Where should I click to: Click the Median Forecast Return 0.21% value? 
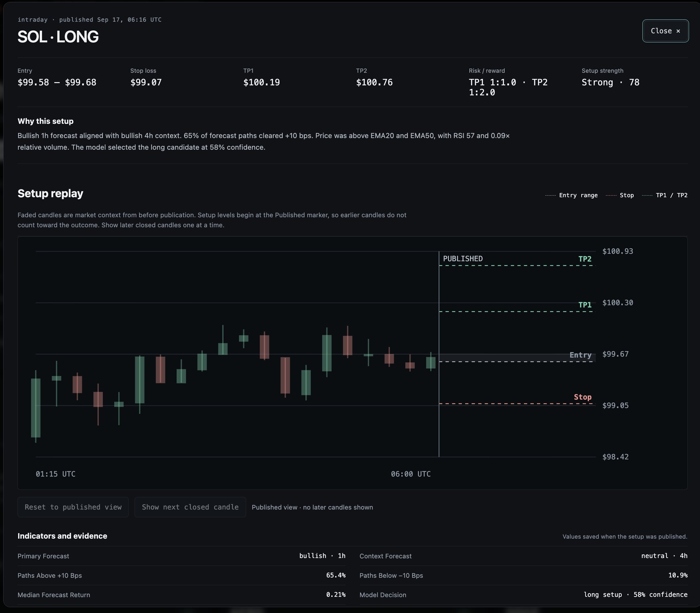pos(336,595)
